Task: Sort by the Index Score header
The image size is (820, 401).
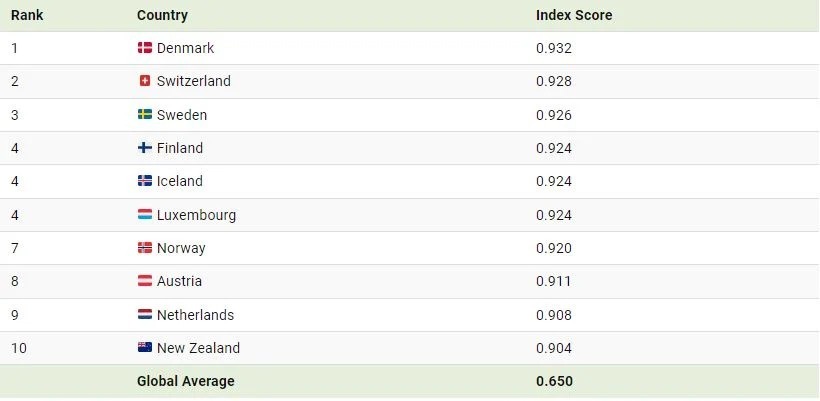Action: pyautogui.click(x=574, y=15)
